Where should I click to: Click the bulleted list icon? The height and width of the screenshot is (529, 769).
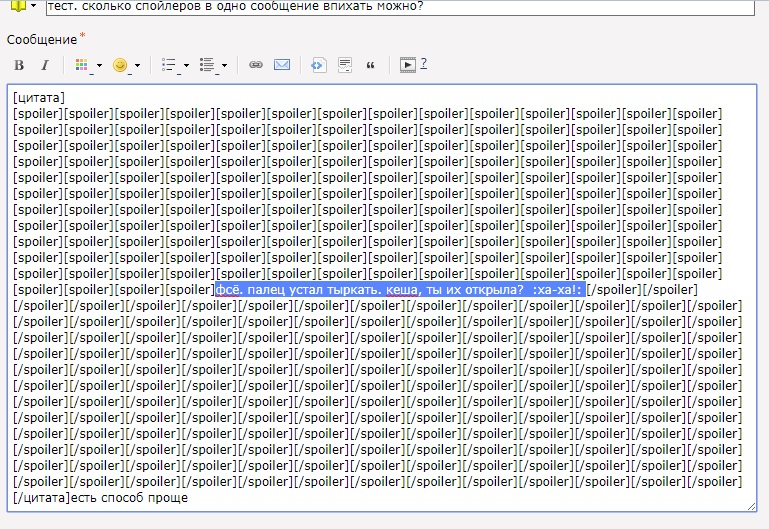pos(170,65)
